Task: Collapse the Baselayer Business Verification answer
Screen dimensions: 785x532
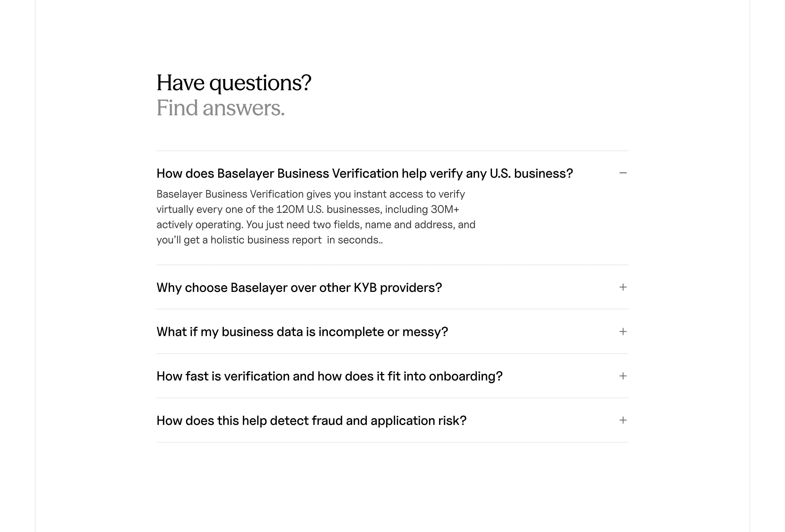Action: [x=623, y=173]
